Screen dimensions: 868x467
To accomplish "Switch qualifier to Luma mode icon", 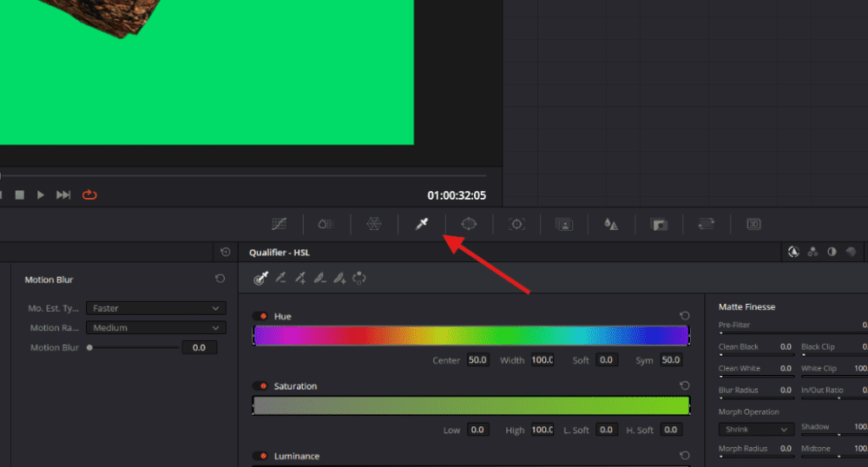I will pyautogui.click(x=832, y=253).
